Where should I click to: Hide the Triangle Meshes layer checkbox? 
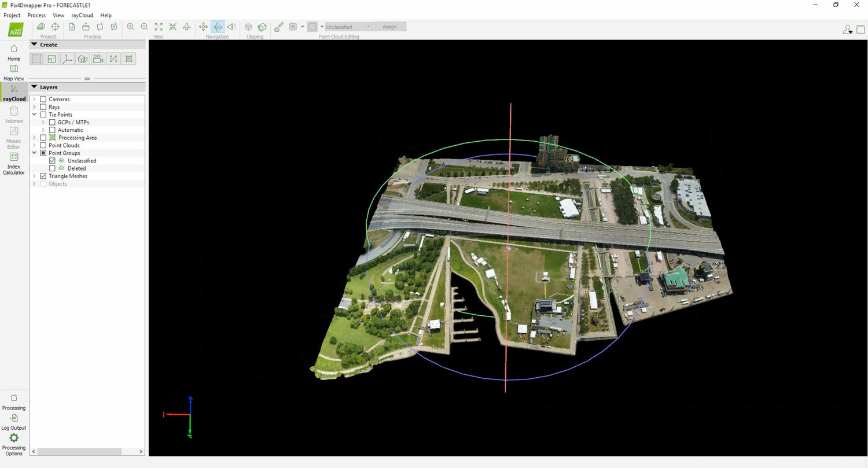(43, 176)
